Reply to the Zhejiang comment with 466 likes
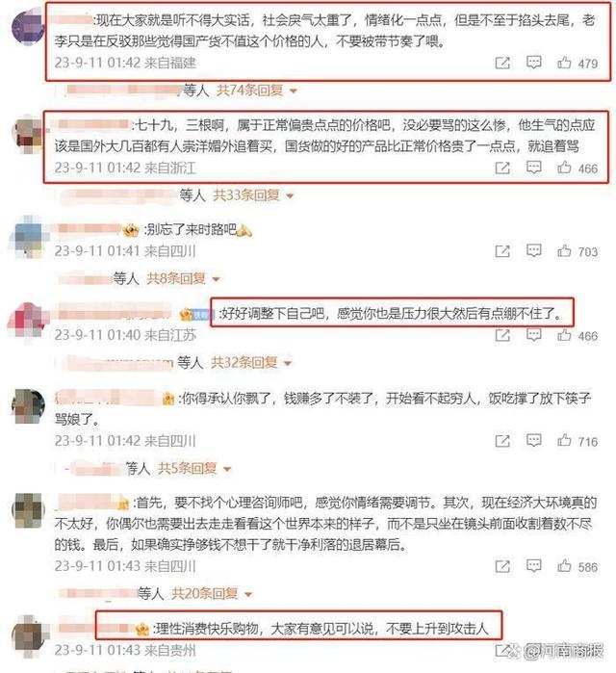Image resolution: width=616 pixels, height=673 pixels. 533,168
